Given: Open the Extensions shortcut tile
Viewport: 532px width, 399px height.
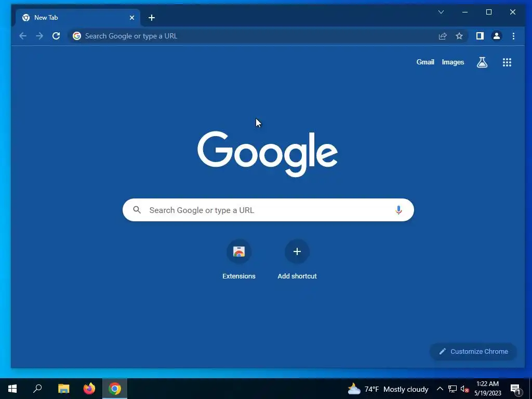Looking at the screenshot, I should point(239,260).
